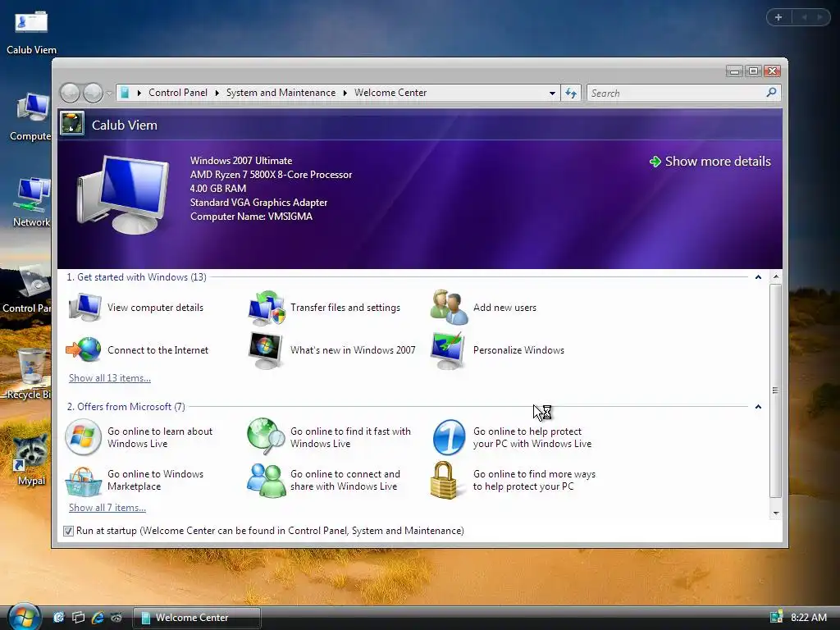
Task: Click the raccoon Mypal quick launch icon
Action: tap(116, 618)
